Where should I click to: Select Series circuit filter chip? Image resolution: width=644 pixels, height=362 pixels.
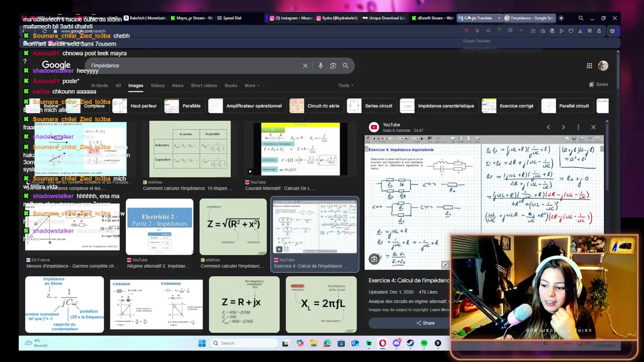pos(371,106)
